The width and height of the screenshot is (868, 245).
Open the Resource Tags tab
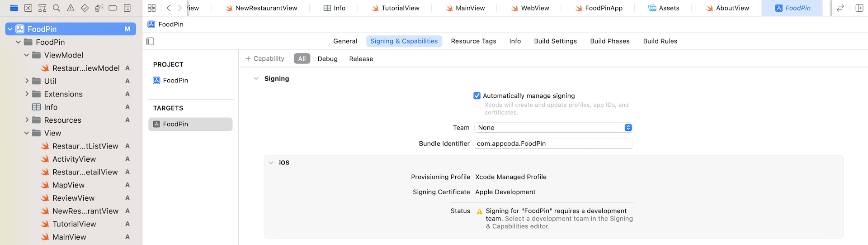click(x=473, y=41)
